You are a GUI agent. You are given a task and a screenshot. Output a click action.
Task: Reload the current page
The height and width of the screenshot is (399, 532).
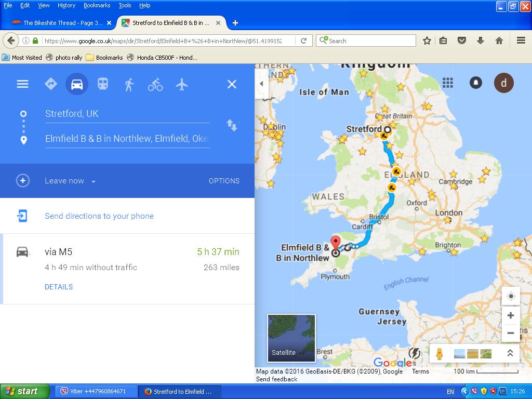click(303, 41)
